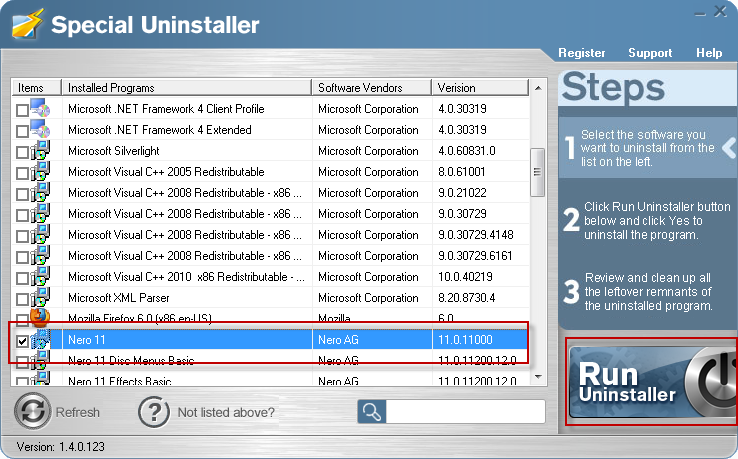Click the Mozilla Firefox program icon
The image size is (738, 459).
[40, 317]
